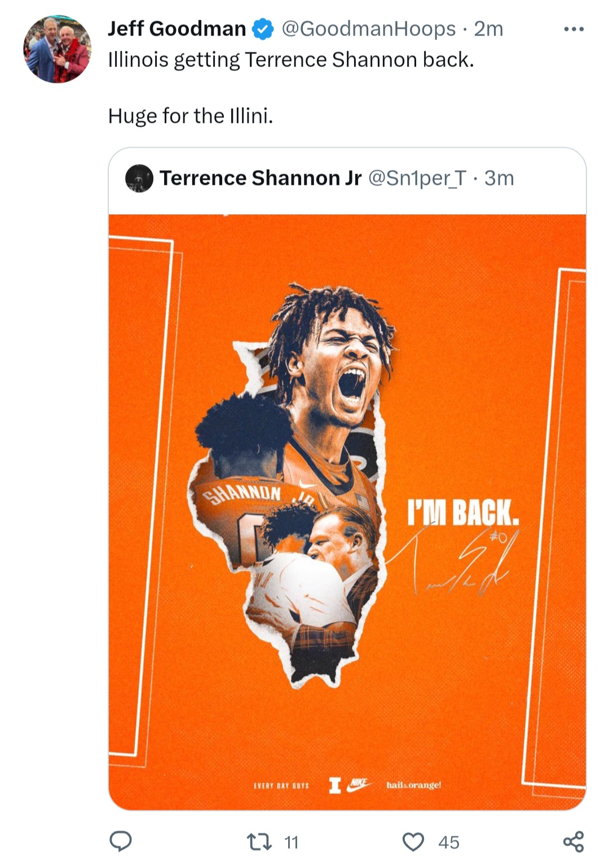Click the blue verified badge
This screenshot has width=609, height=868.
tap(263, 29)
